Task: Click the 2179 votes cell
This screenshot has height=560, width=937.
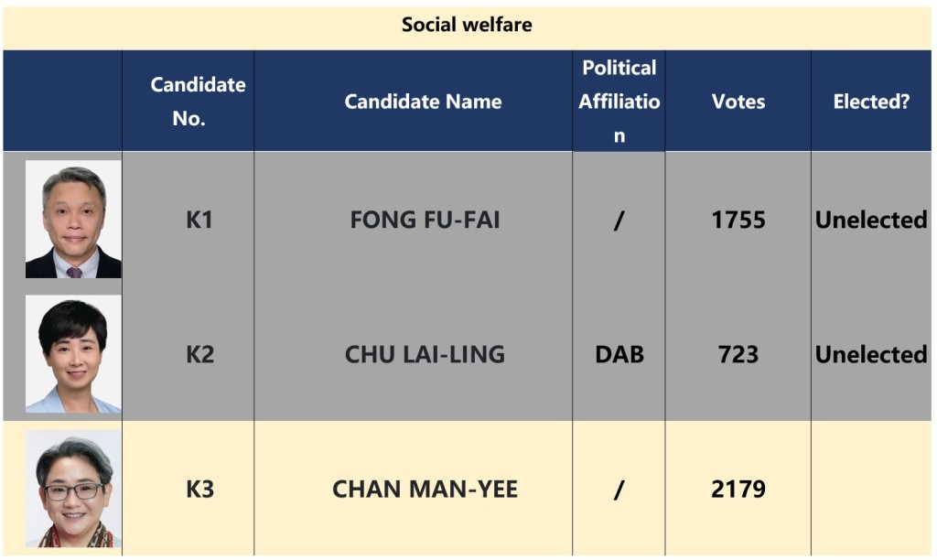Action: coord(738,489)
